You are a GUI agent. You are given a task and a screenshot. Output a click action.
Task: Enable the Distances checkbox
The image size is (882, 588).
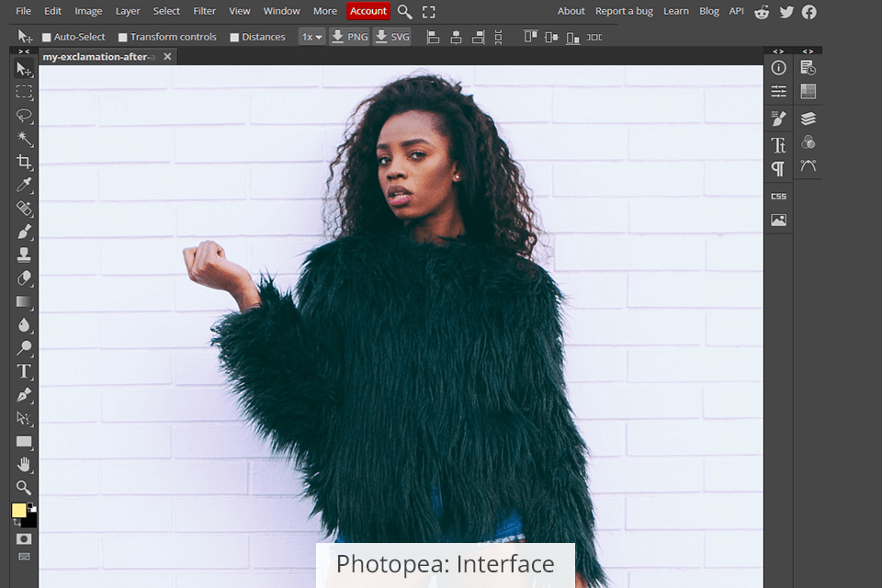[x=234, y=38]
